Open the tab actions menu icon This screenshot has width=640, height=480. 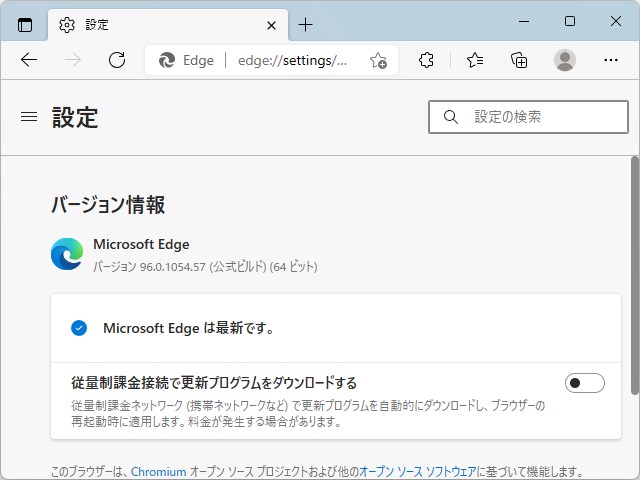(x=25, y=25)
